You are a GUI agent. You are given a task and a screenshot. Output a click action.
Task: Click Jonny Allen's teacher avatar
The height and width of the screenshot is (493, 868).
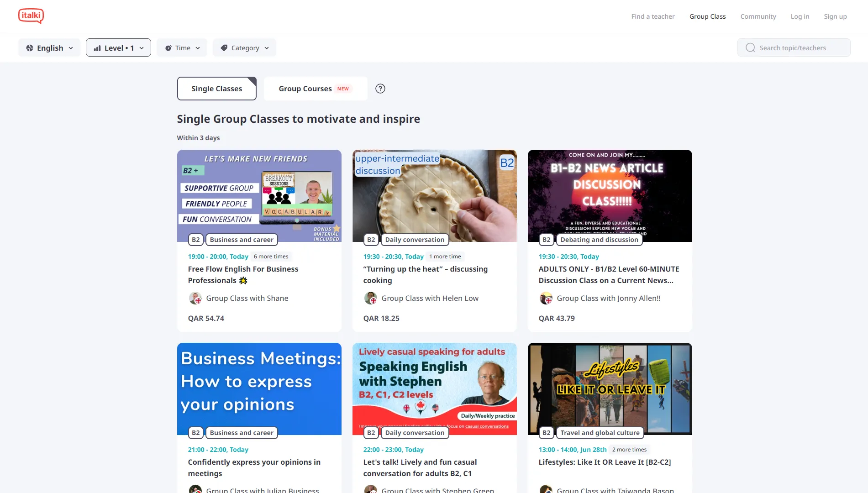tap(546, 298)
